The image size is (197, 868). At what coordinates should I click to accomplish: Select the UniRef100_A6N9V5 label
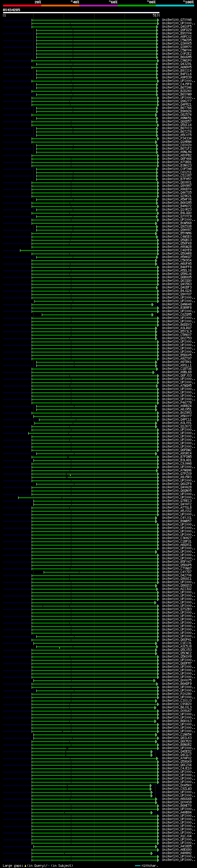pos(177,67)
